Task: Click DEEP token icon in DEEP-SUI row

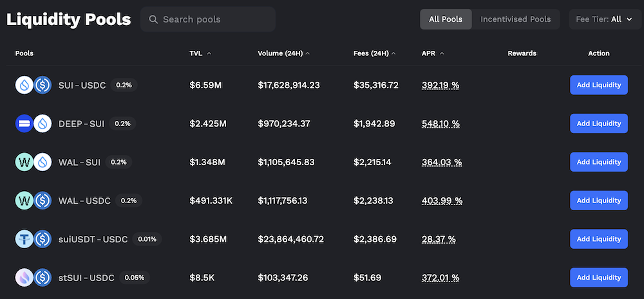Action: tap(24, 123)
